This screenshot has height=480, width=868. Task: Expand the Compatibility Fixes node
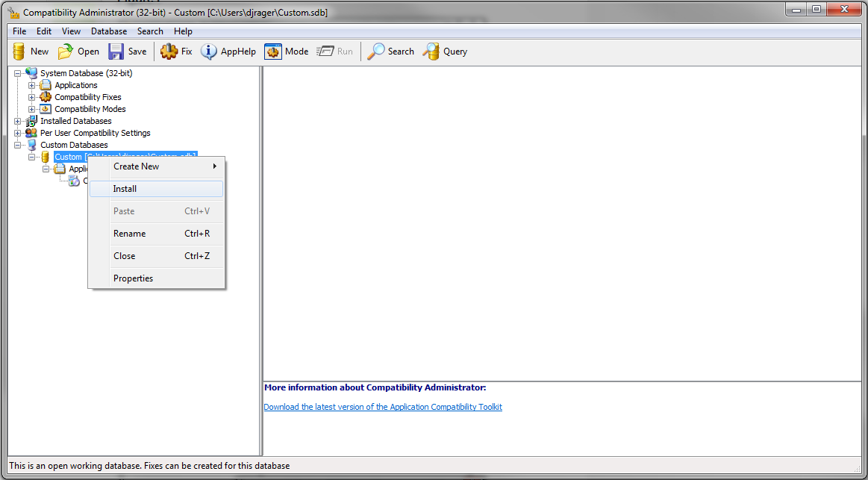(31, 98)
